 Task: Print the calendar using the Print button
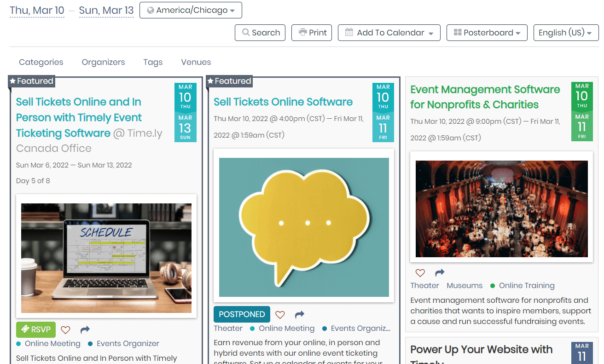(x=312, y=33)
